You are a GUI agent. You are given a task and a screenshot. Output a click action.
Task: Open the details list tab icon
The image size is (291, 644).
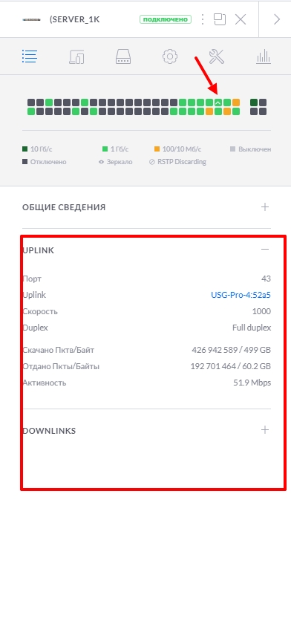pyautogui.click(x=30, y=56)
